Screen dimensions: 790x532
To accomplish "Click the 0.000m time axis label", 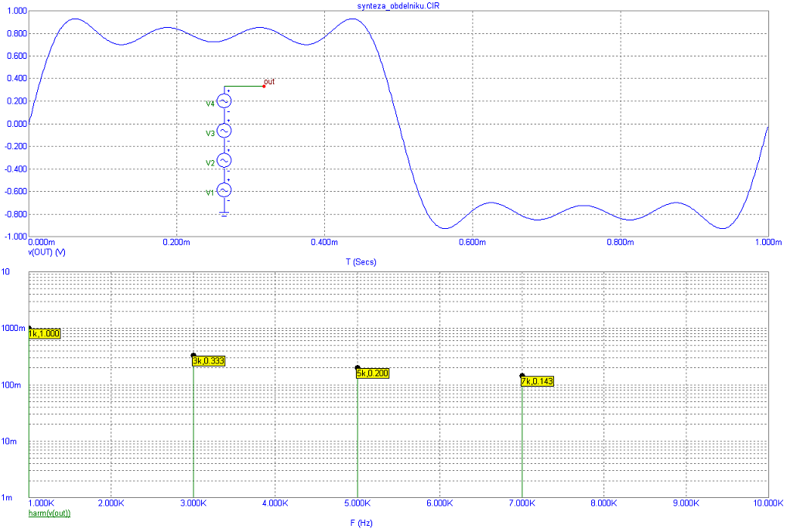I will (43, 243).
